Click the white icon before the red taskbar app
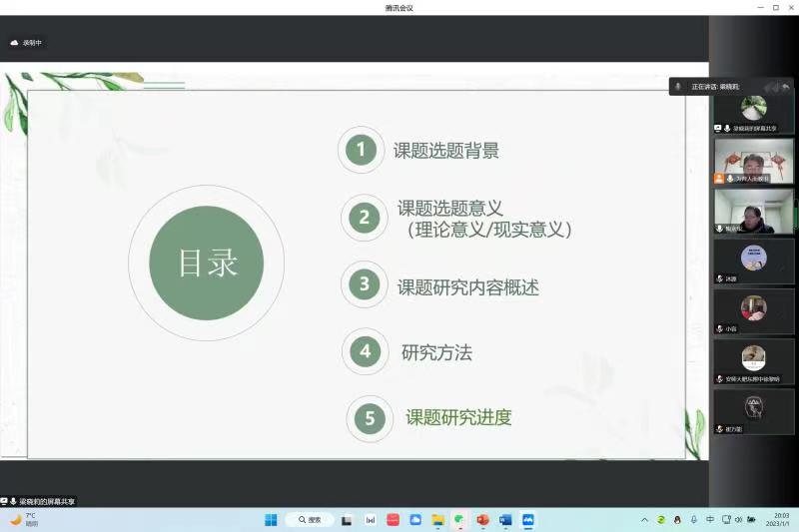Image resolution: width=799 pixels, height=532 pixels. [x=371, y=520]
